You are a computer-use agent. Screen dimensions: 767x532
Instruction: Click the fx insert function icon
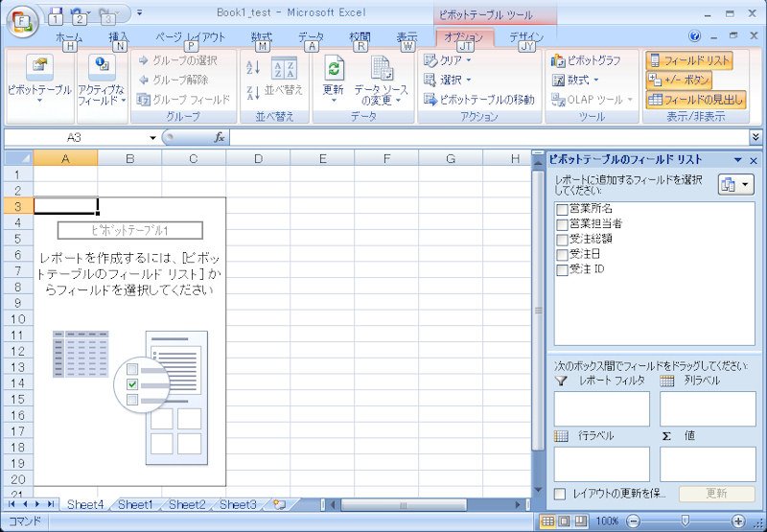[x=220, y=138]
